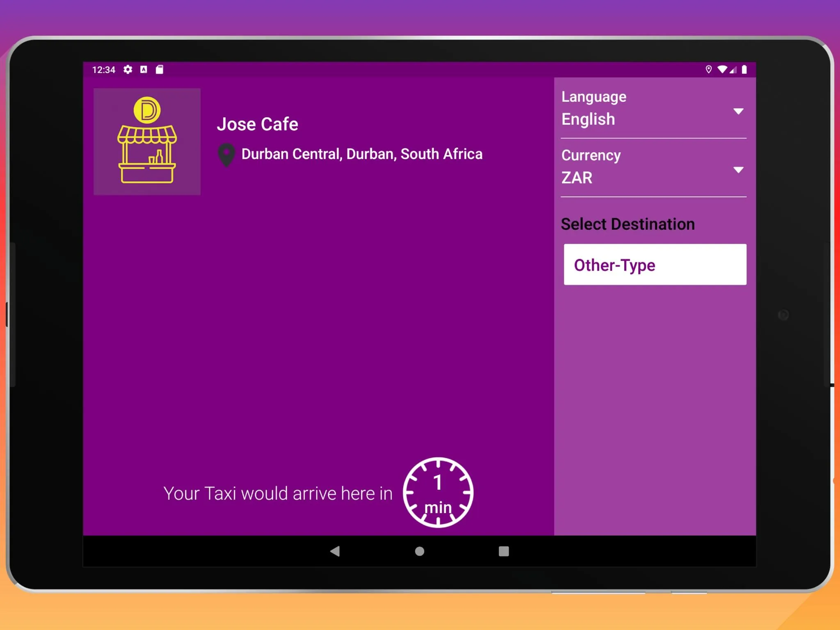Screen dimensions: 840x630
Task: Open the Language dropdown showing English
Action: [653, 109]
